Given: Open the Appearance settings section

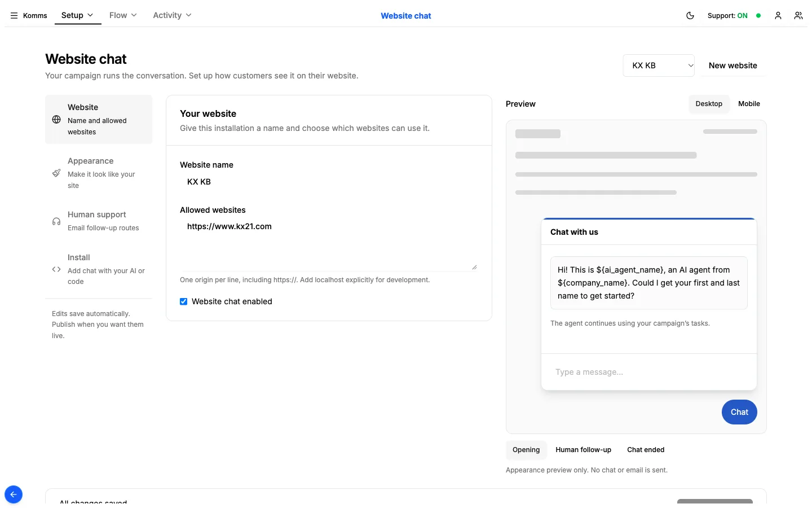Looking at the screenshot, I should pos(99,173).
